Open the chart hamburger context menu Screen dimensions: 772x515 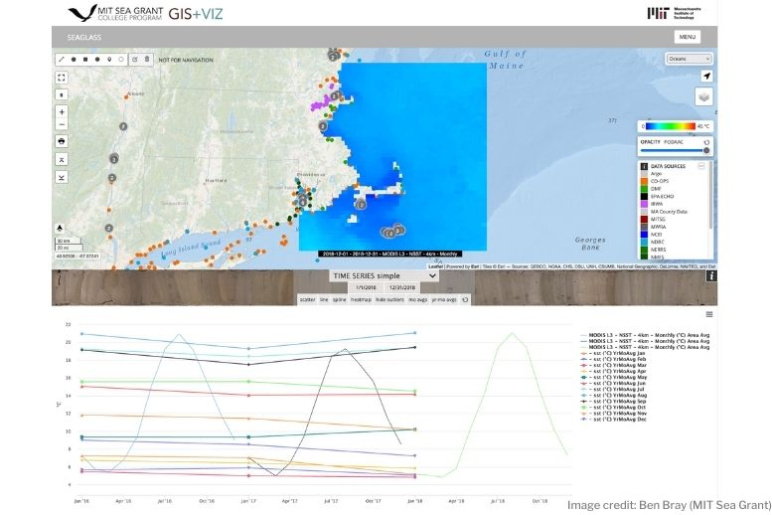[x=709, y=314]
